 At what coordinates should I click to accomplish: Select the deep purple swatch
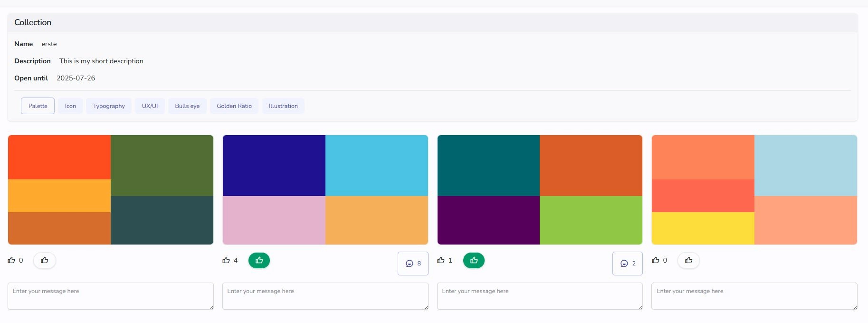tap(488, 220)
